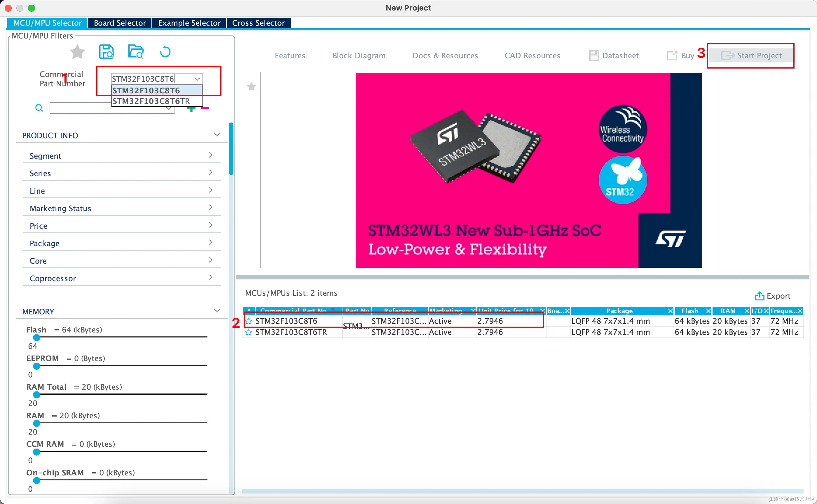This screenshot has height=504, width=817.
Task: Click the favorites star filter icon
Action: point(77,52)
